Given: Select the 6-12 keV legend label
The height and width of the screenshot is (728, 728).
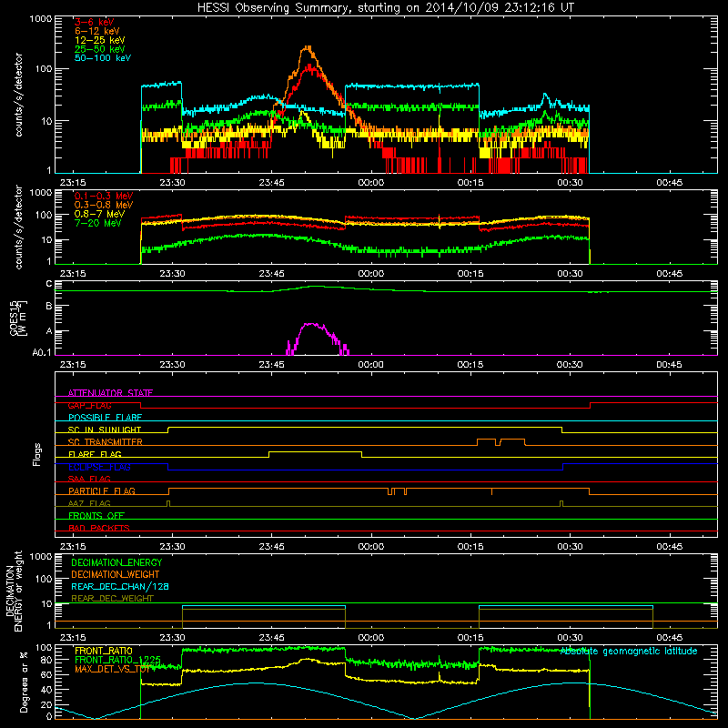Looking at the screenshot, I should (97, 31).
